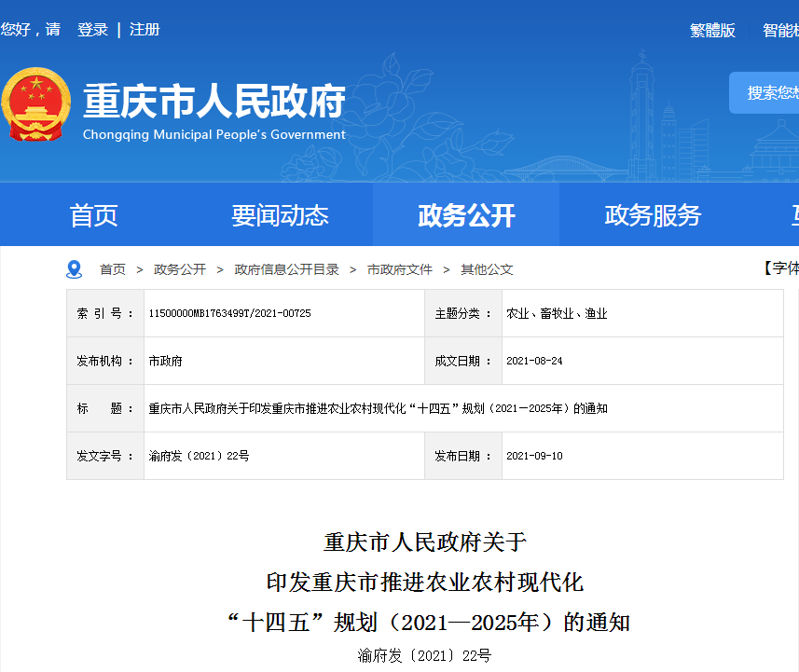The image size is (799, 672).
Task: Select the 政务公开 navigation tab
Action: [466, 214]
